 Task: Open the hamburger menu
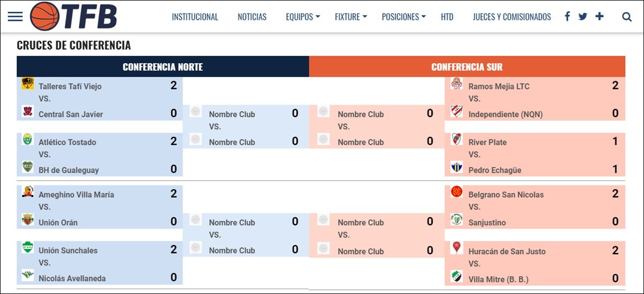click(x=16, y=17)
